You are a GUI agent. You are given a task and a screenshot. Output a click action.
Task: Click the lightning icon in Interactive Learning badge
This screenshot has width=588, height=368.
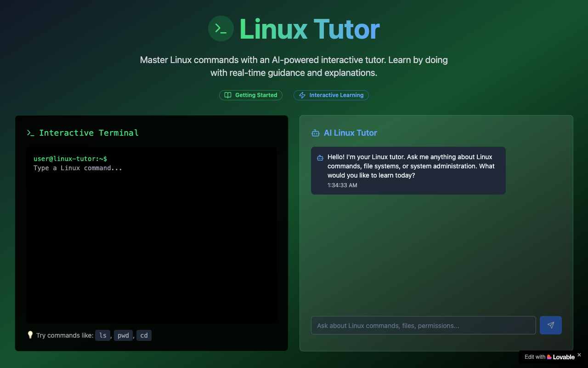(x=302, y=95)
